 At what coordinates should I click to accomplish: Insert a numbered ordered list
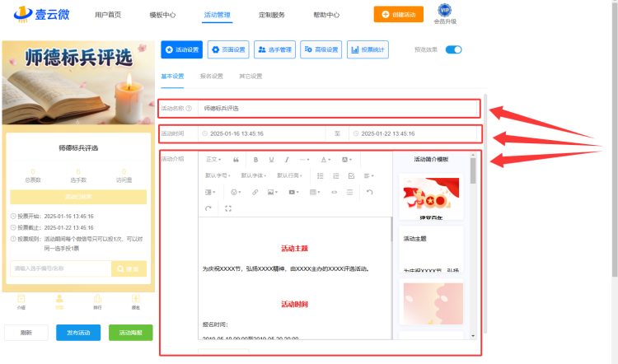(336, 175)
